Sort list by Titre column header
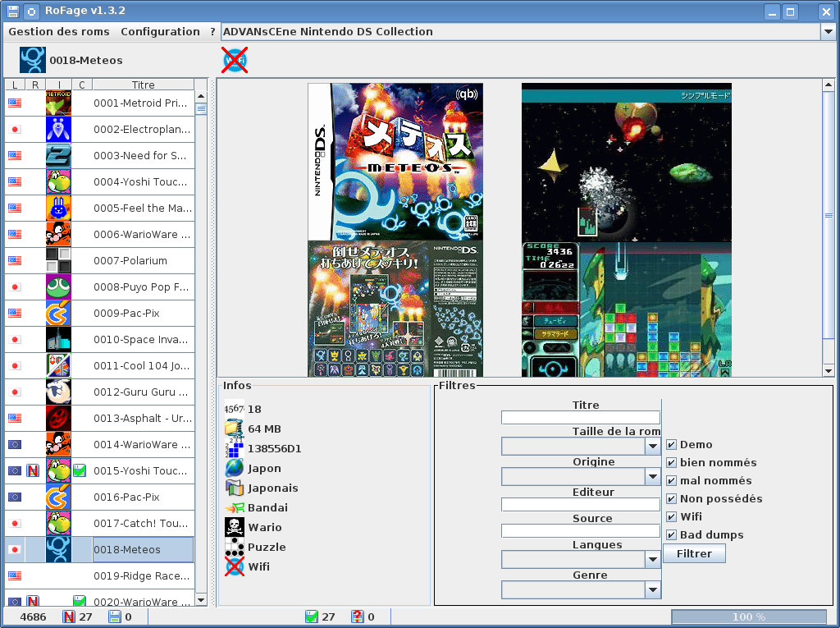The image size is (840, 628). tap(143, 85)
